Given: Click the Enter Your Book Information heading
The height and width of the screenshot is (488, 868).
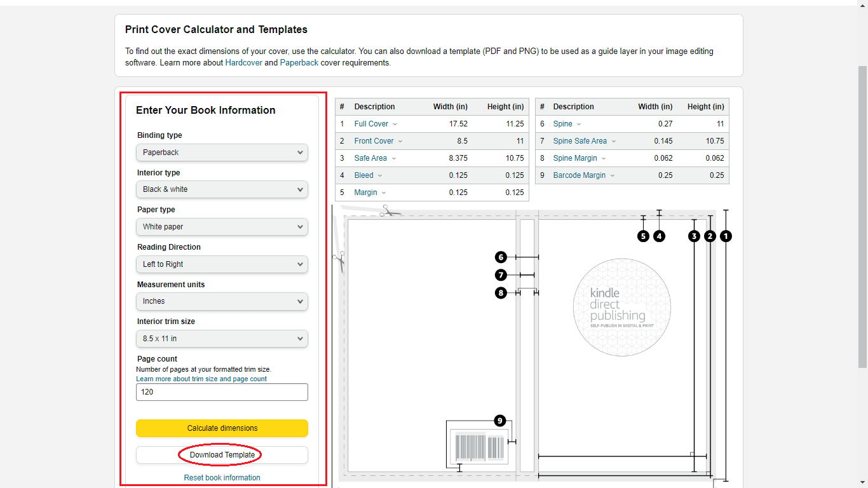Looking at the screenshot, I should 206,110.
